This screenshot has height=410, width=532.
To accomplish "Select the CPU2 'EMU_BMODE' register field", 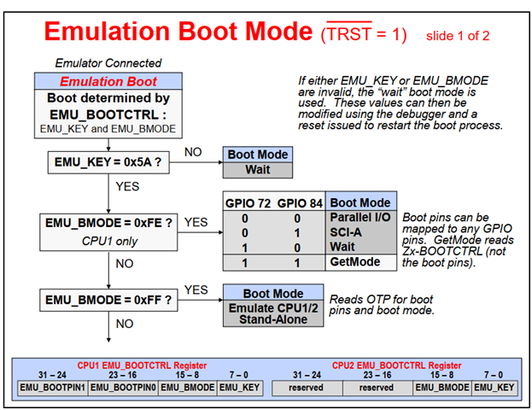I will (x=442, y=388).
